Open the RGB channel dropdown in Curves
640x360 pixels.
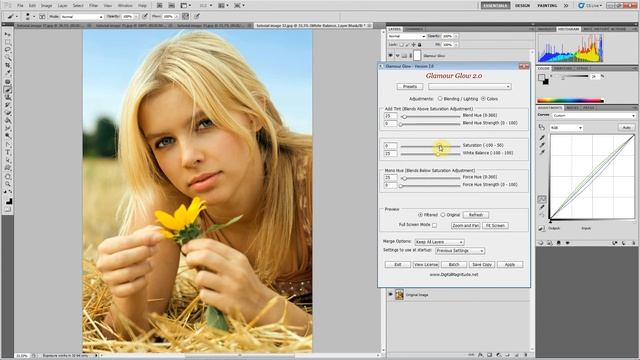pos(566,128)
